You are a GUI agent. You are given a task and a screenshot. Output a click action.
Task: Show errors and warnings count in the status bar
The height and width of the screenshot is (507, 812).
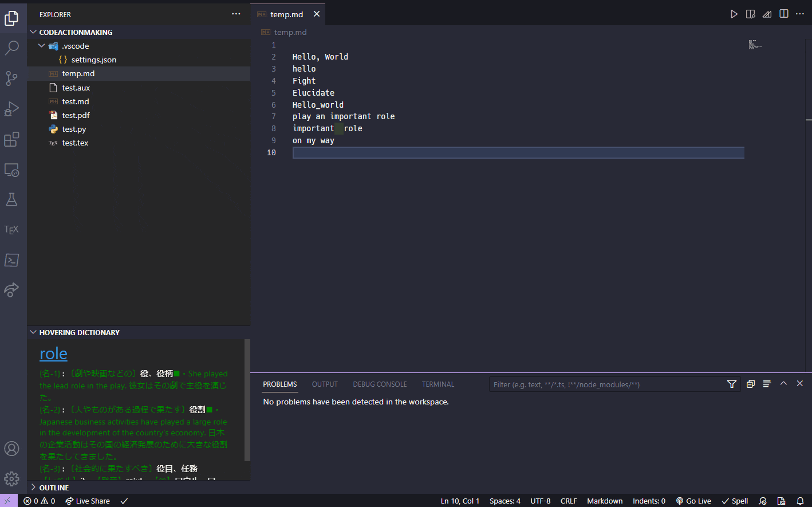[39, 501]
